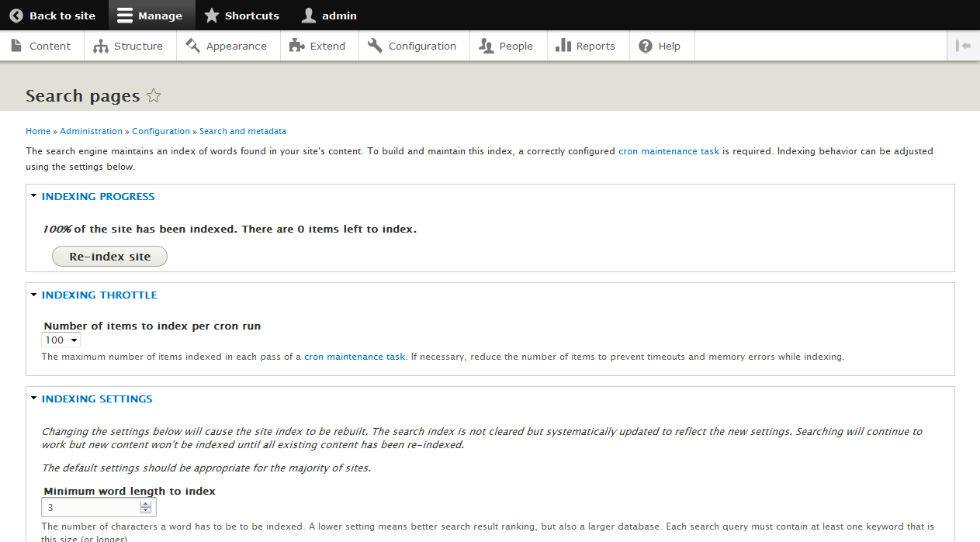The width and height of the screenshot is (980, 542).
Task: Toggle the Manage hamburger menu
Action: (125, 16)
